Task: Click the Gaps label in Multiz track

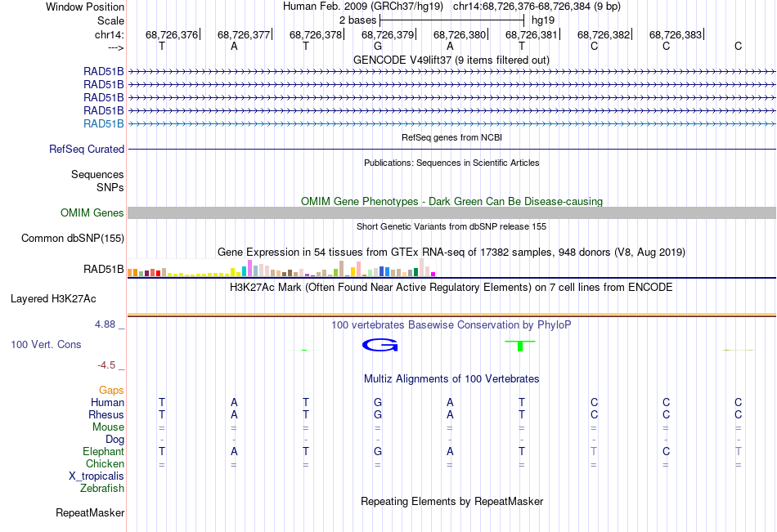Action: pyautogui.click(x=111, y=391)
